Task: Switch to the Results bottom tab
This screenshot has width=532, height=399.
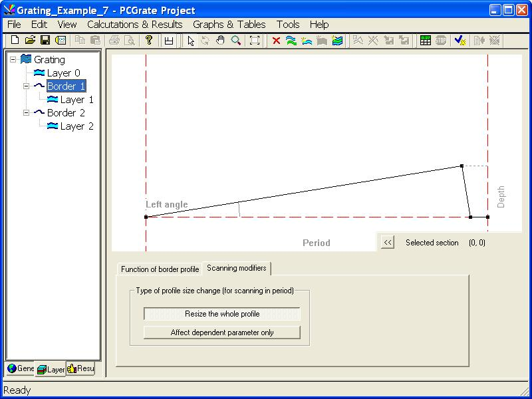Action: (x=80, y=368)
